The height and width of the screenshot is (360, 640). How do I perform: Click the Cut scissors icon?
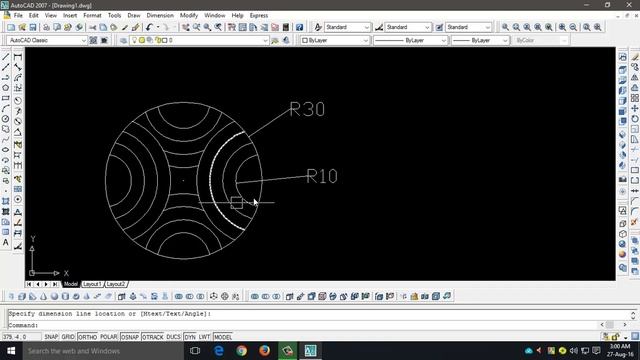[x=93, y=27]
